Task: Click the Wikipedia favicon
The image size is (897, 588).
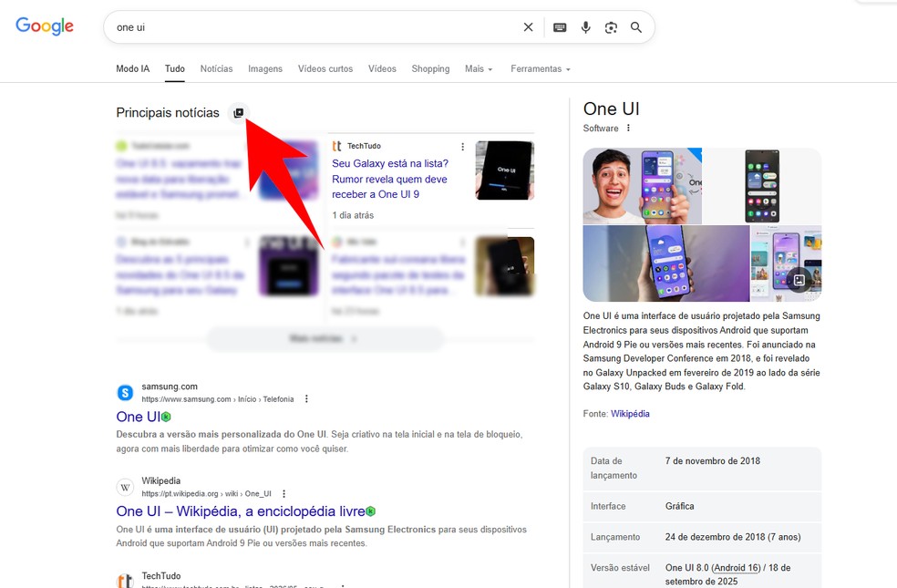Action: [x=125, y=487]
